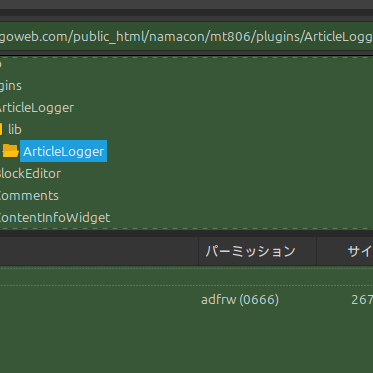Select the parent ArticleLogger tree entry
Image resolution: width=373 pixels, height=373 pixels.
(36, 107)
